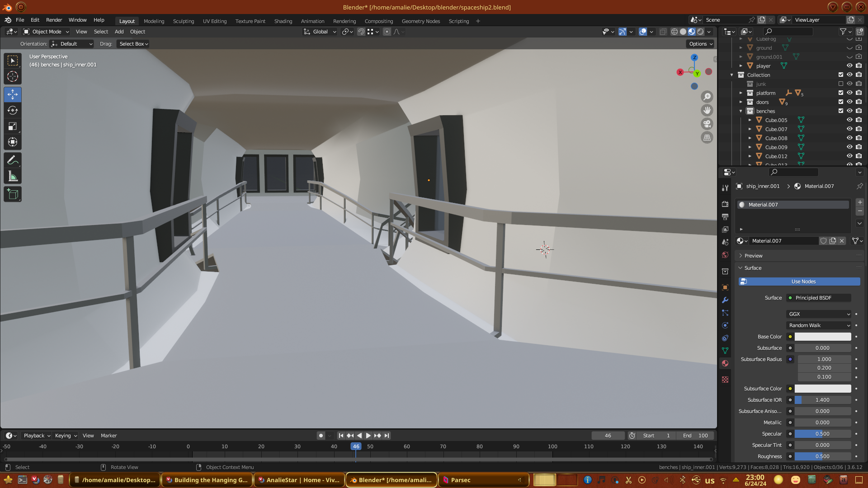Hide Cube.005 using its eye icon

(x=849, y=120)
